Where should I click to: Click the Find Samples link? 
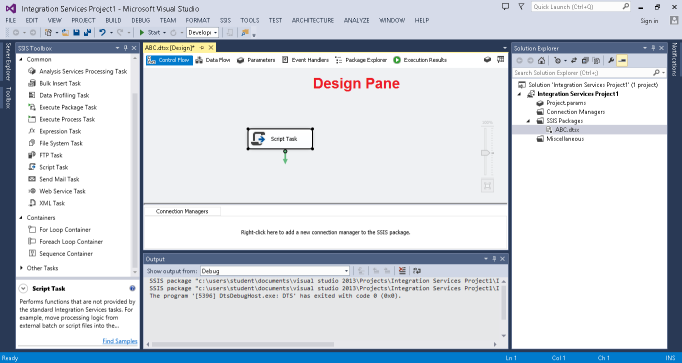tap(120, 341)
